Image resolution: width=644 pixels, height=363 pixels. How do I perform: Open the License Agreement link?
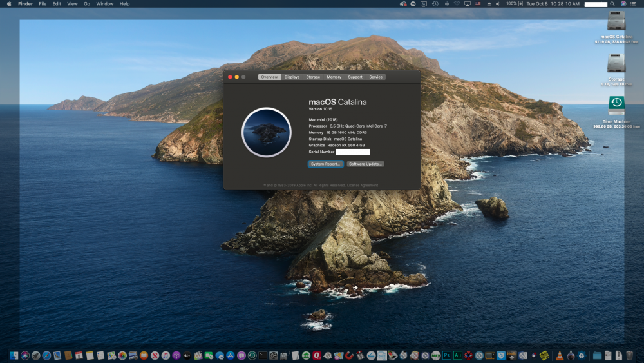click(x=362, y=186)
